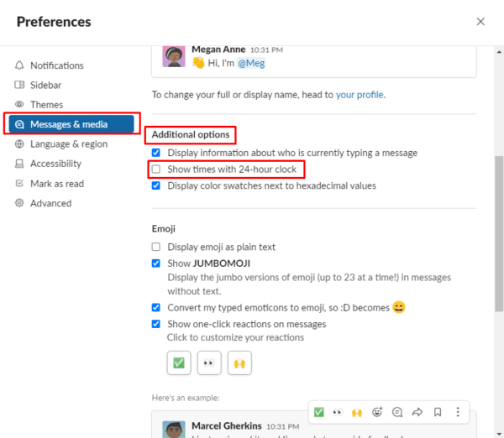Viewport: 504px width, 438px height.
Task: Go to Language & region settings
Action: (68, 144)
